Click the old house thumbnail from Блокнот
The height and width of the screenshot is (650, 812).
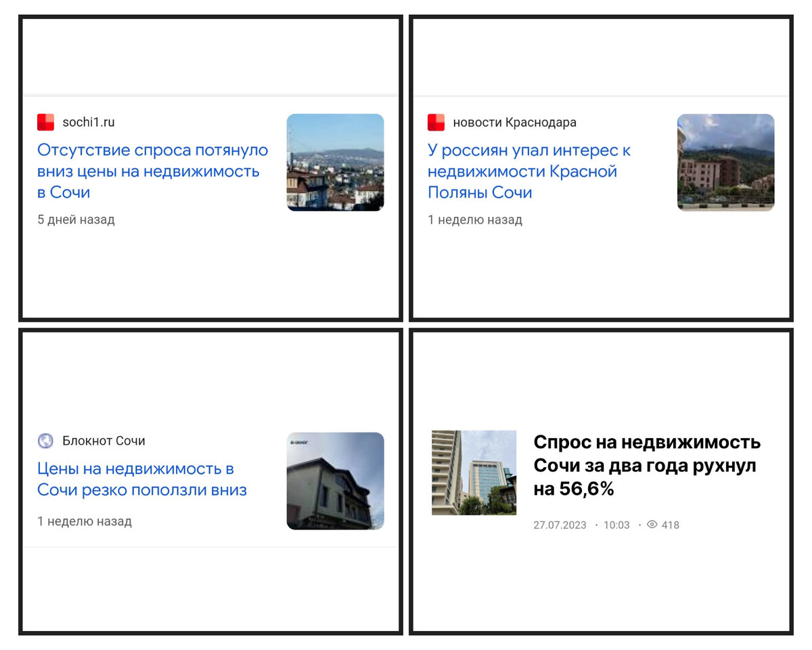point(336,481)
